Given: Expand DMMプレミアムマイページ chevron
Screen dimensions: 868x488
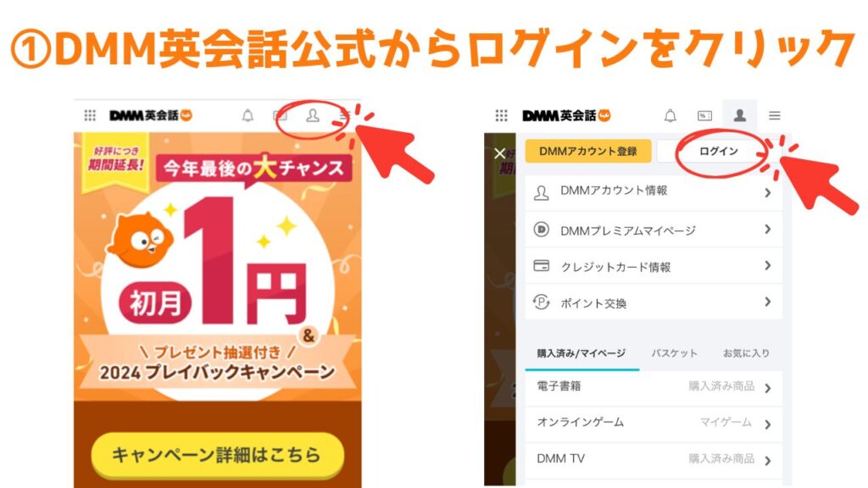Looking at the screenshot, I should tap(768, 229).
